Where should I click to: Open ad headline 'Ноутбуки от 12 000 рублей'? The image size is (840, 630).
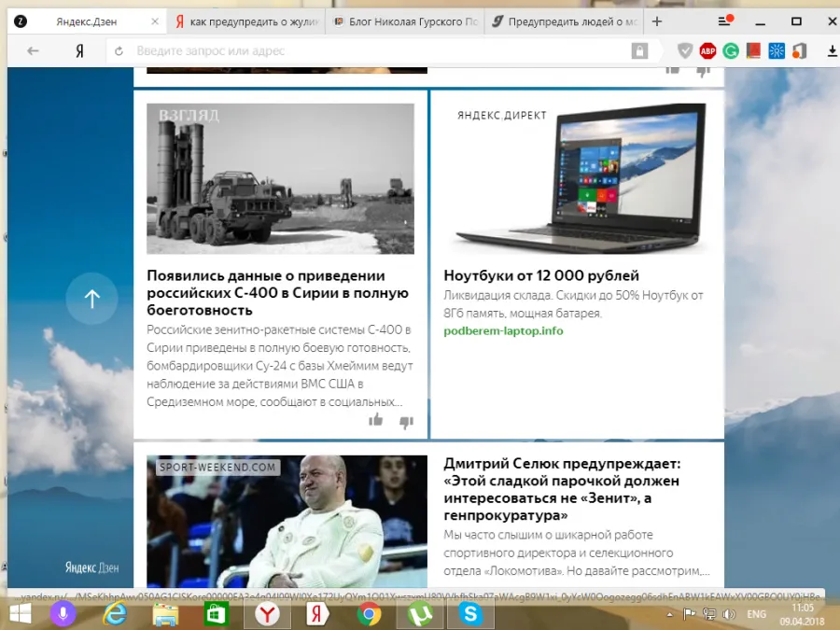point(541,276)
